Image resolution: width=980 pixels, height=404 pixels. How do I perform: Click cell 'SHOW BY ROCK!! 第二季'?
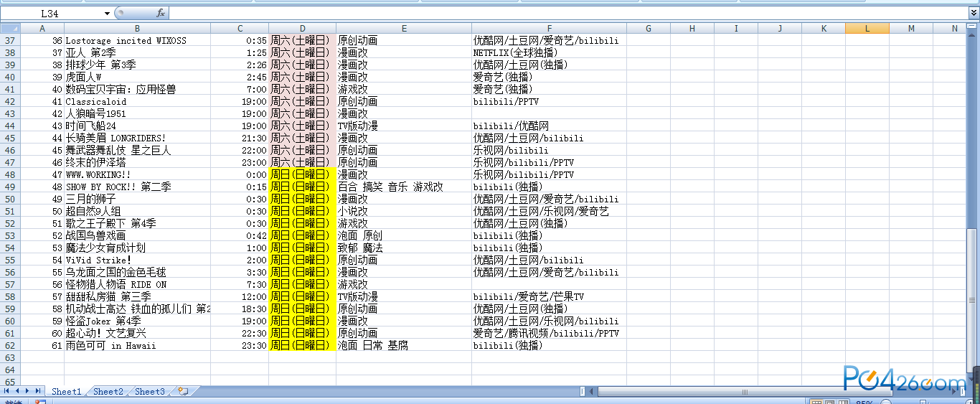pyautogui.click(x=138, y=187)
